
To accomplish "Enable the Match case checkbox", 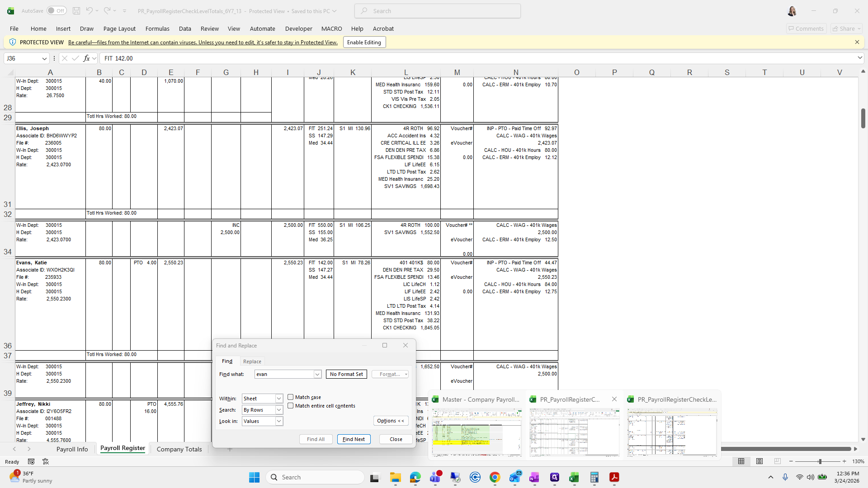I will click(x=291, y=397).
